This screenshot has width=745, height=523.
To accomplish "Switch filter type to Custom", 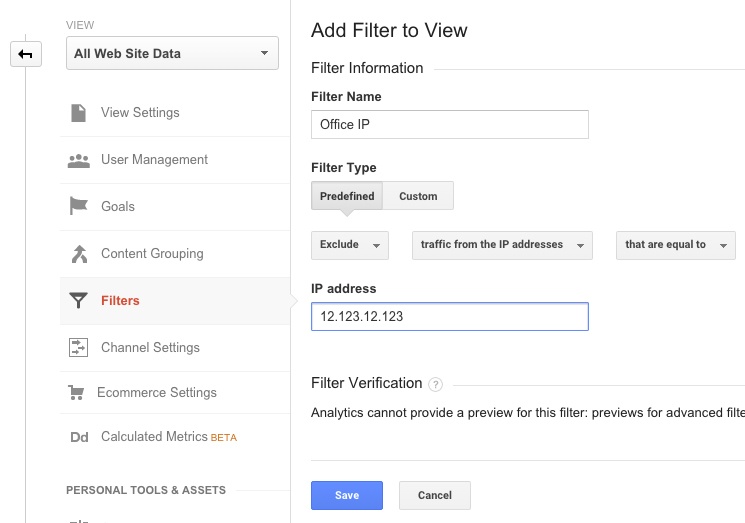I will pos(418,196).
